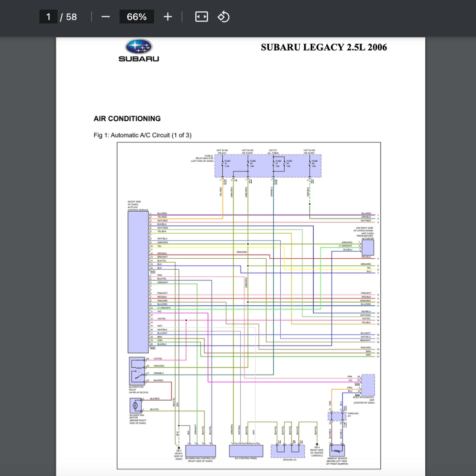
Task: Click the Body Integrated Unit block
Action: pyautogui.click(x=368, y=385)
